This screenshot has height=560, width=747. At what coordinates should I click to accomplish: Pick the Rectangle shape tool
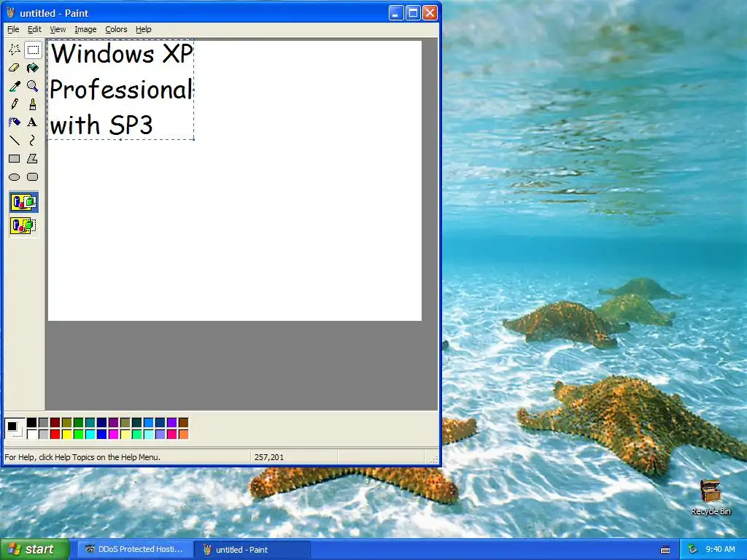click(15, 158)
